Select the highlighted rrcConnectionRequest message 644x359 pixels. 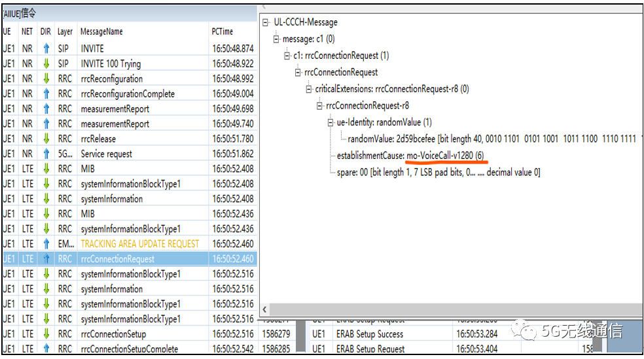pyautogui.click(x=117, y=260)
